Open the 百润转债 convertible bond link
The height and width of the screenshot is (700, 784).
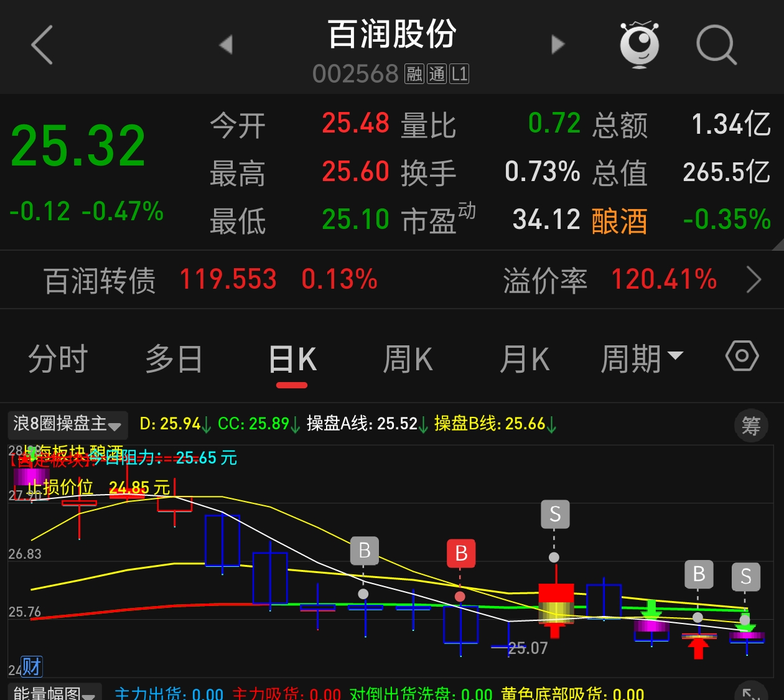tap(100, 281)
